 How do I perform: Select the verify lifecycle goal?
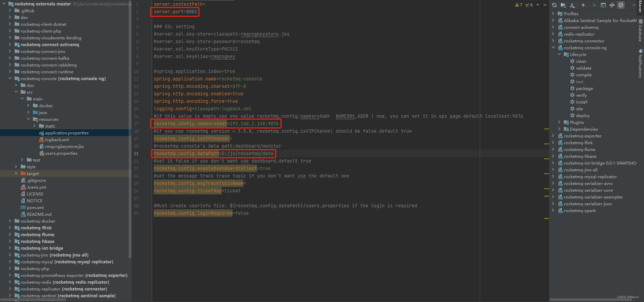point(581,95)
